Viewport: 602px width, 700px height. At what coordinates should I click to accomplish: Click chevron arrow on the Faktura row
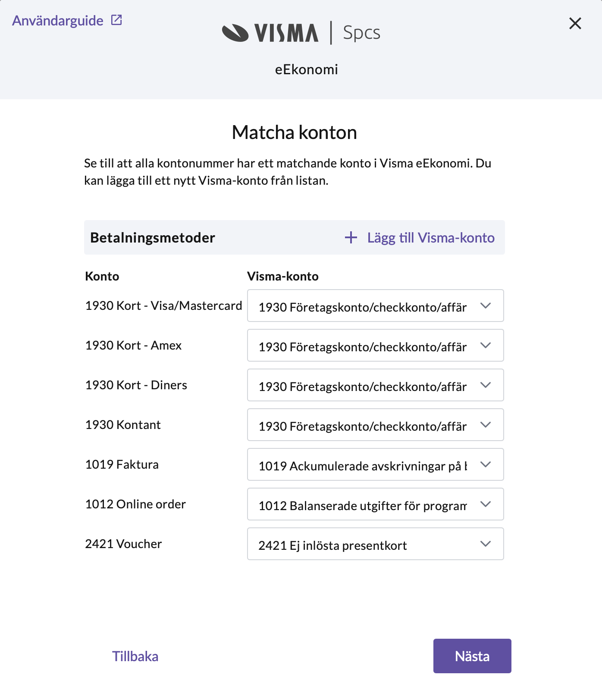(486, 464)
